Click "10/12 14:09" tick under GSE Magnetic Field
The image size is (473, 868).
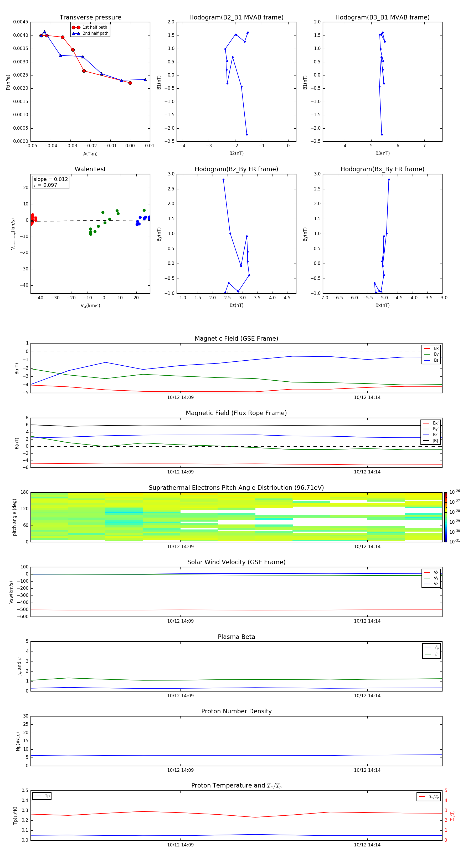(x=181, y=398)
